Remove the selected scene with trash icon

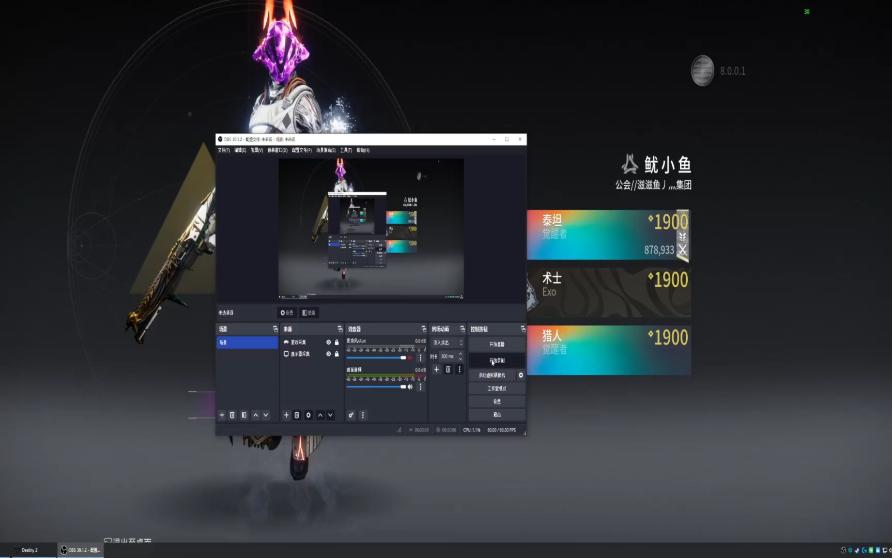(232, 415)
